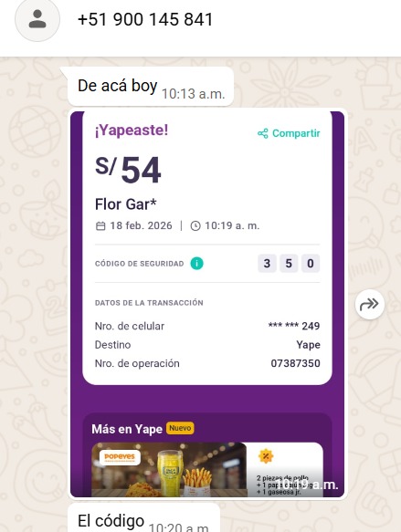Click the clock icon next to 10:19
This screenshot has width=401, height=532.
tap(195, 226)
